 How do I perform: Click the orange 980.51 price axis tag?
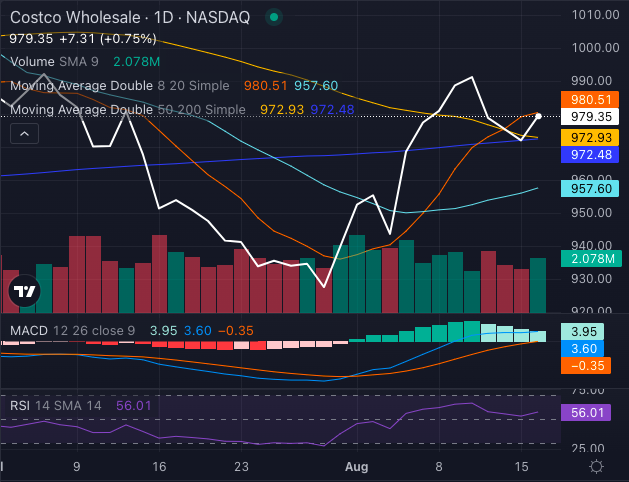(x=590, y=99)
